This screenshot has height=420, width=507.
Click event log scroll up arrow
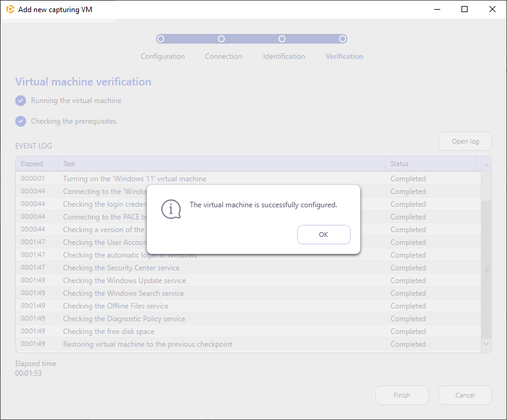(486, 165)
